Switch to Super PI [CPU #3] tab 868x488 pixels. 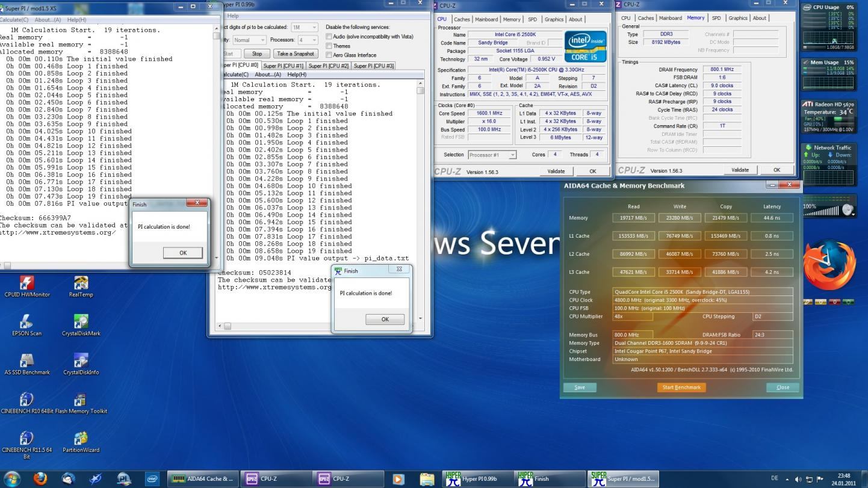374,66
